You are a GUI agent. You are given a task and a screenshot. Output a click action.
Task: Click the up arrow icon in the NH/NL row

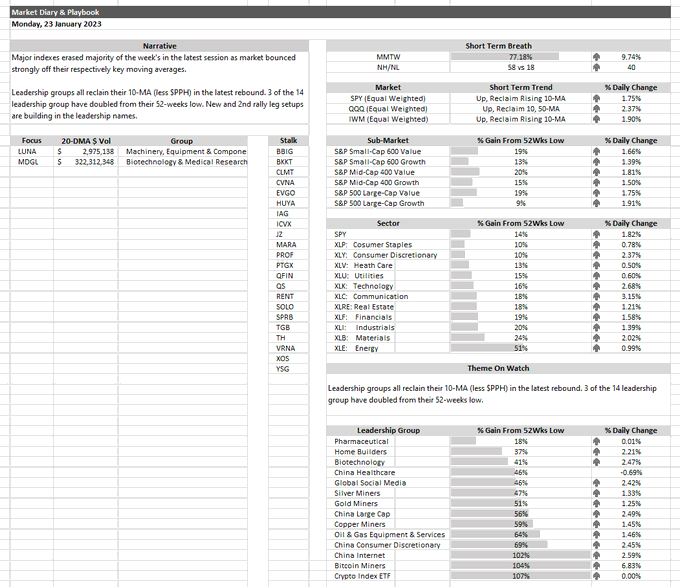596,67
